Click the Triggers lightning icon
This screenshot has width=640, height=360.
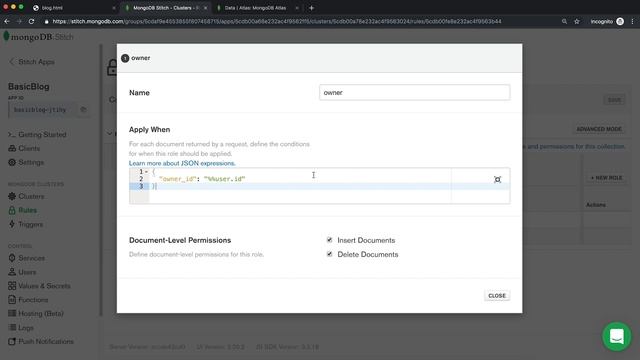coord(12,224)
